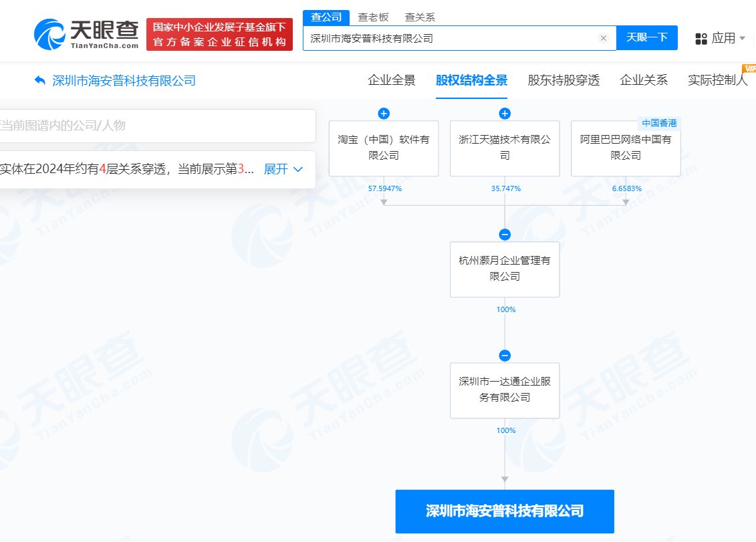Expand shareholders above 浙江天猫技术有限公司
Image resolution: width=756 pixels, height=542 pixels.
pos(505,114)
